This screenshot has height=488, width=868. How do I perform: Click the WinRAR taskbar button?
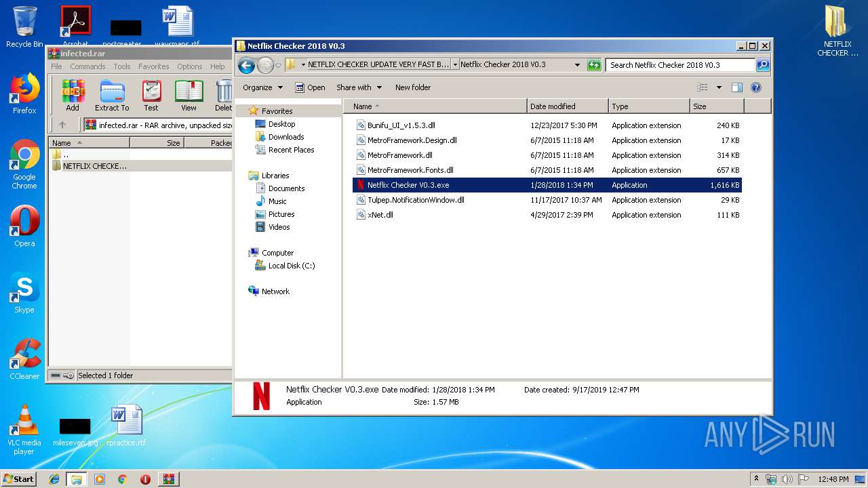(169, 479)
